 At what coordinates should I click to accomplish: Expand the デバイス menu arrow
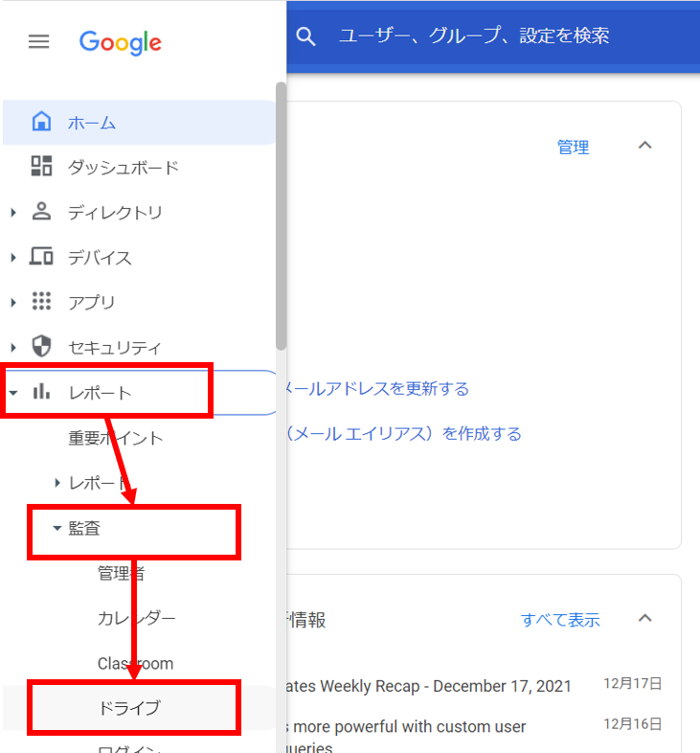click(x=13, y=258)
